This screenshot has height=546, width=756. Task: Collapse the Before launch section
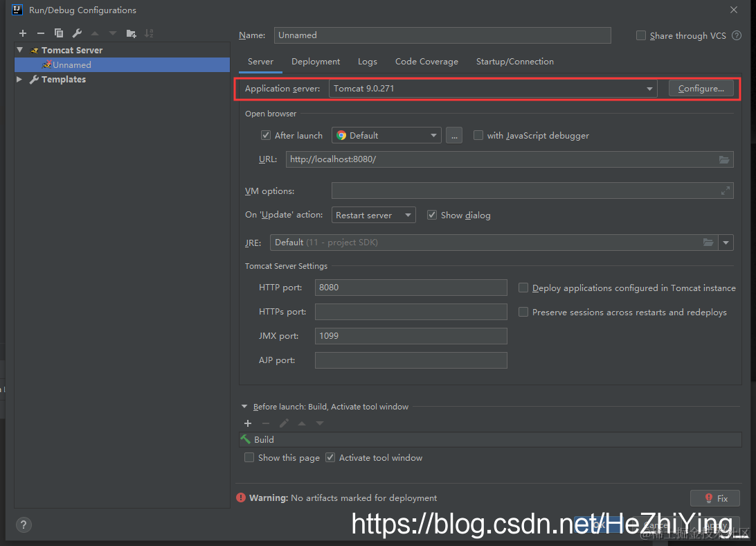click(244, 407)
